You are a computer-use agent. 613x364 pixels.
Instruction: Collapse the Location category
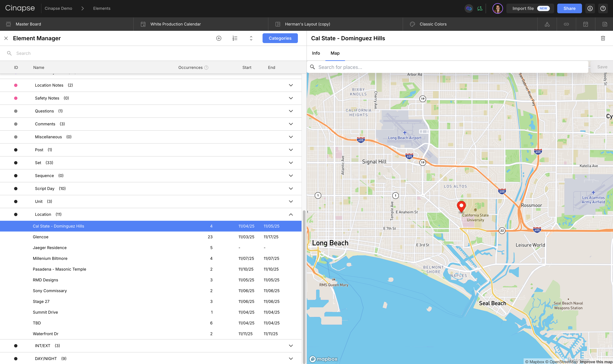tap(291, 214)
